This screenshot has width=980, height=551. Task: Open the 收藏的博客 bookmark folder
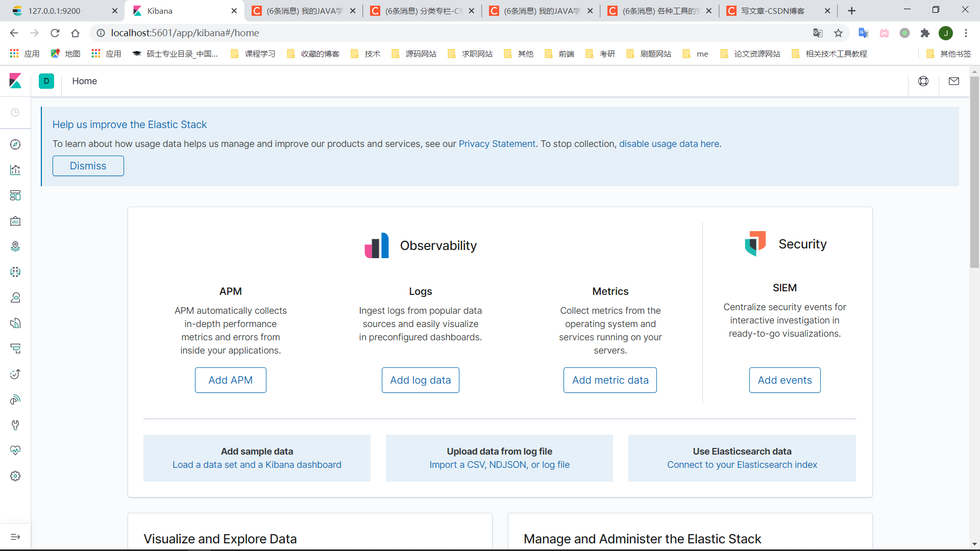[313, 54]
